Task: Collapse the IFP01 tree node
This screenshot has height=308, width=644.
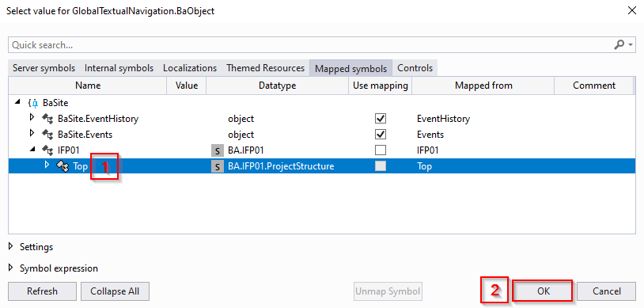Action: coord(32,150)
